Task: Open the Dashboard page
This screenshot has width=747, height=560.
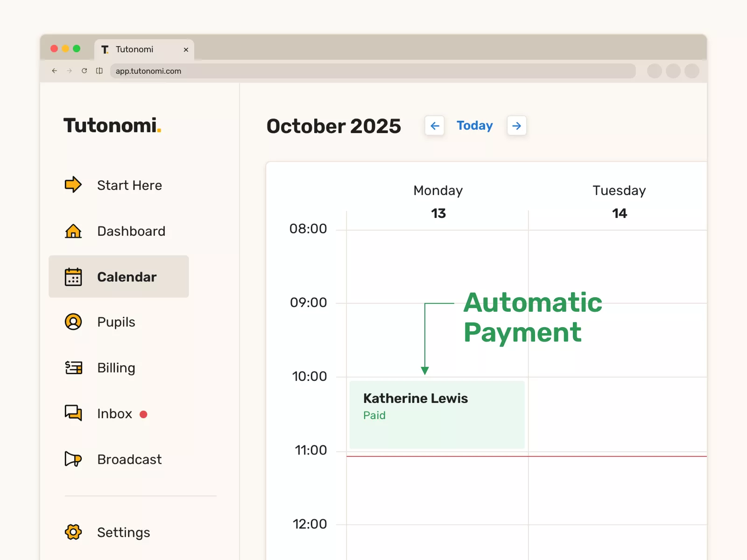Action: tap(119, 231)
